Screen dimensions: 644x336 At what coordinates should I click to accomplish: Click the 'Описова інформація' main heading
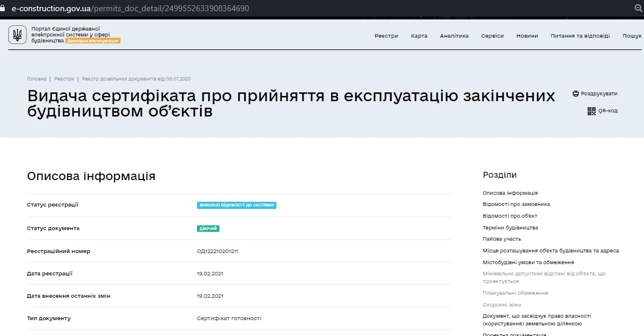[x=91, y=176]
